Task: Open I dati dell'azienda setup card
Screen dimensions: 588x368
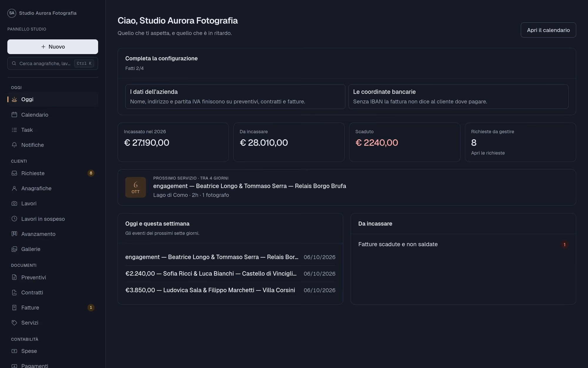Action: (235, 97)
